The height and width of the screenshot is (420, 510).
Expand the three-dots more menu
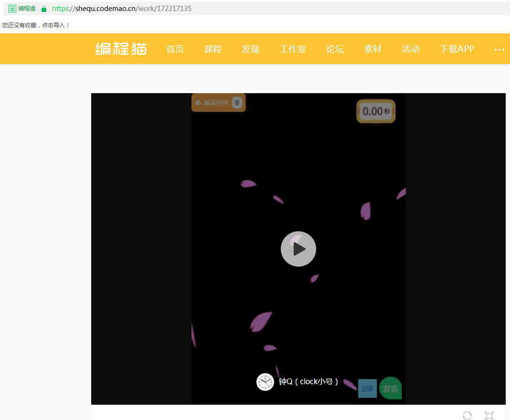499,50
